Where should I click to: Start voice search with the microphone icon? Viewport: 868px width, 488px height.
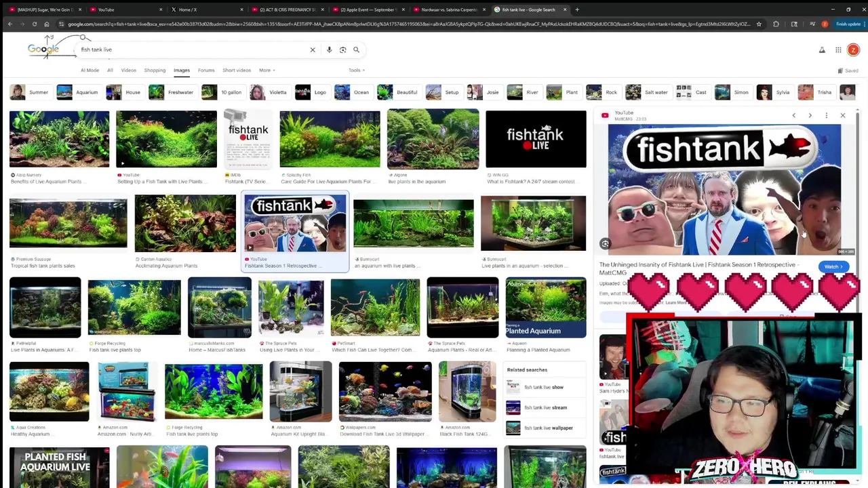click(329, 49)
